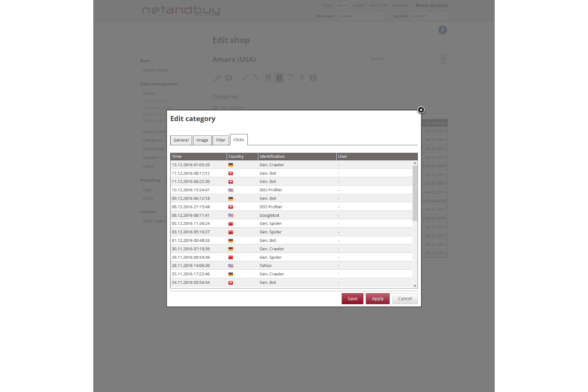Open the Sprache language dropdown
Viewport: 588px width, 392px height.
pos(428,16)
